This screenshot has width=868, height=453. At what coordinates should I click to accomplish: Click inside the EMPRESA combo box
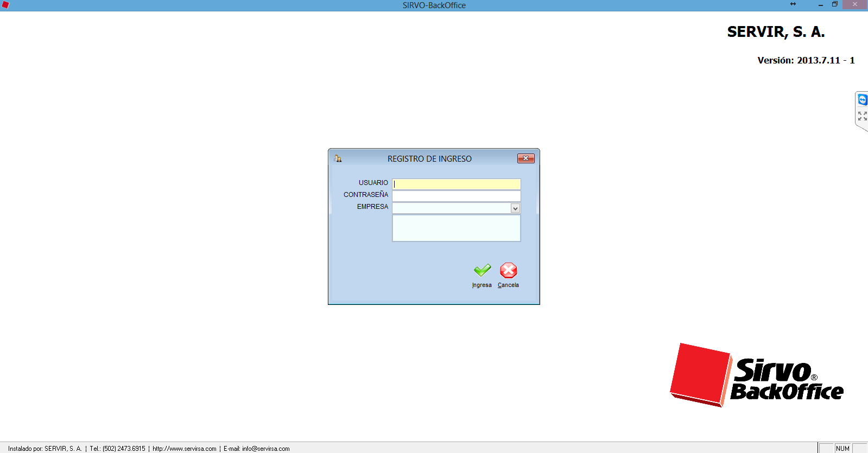point(451,208)
